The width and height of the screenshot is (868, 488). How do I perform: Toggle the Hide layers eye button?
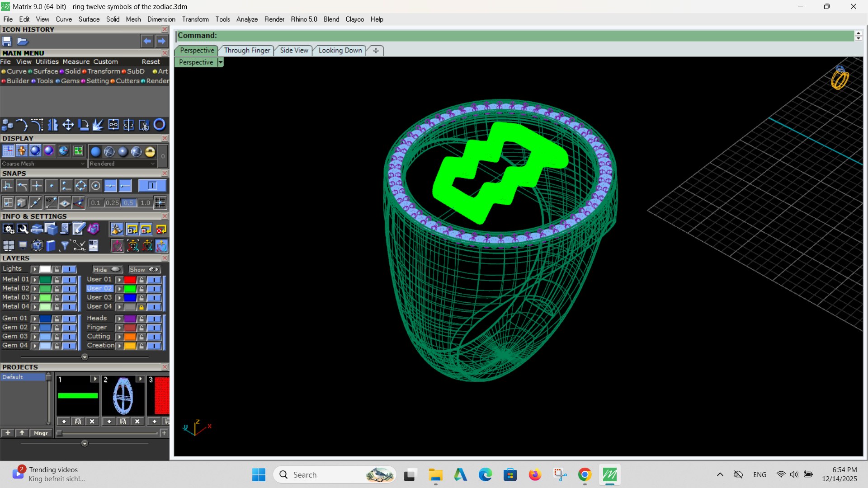coord(108,269)
